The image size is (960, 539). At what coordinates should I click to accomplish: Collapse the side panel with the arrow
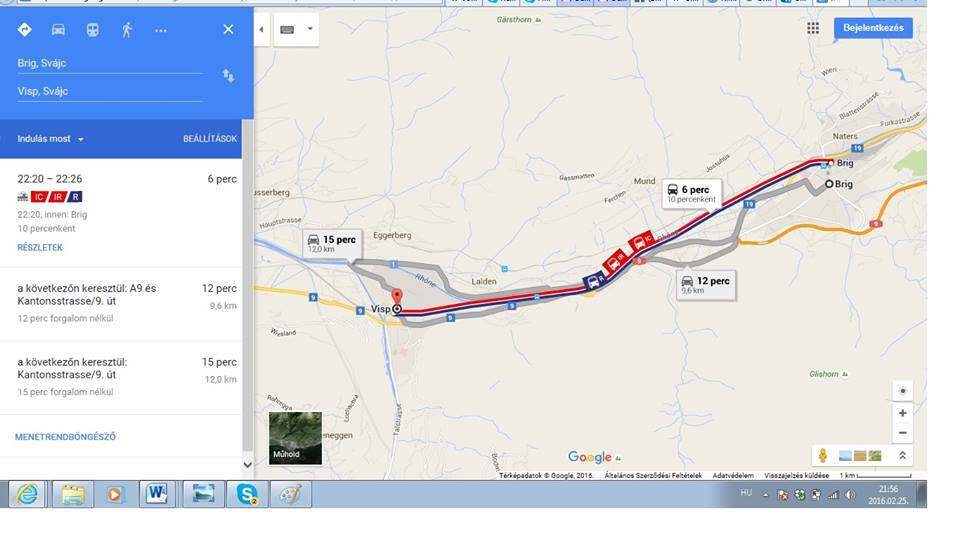[261, 29]
